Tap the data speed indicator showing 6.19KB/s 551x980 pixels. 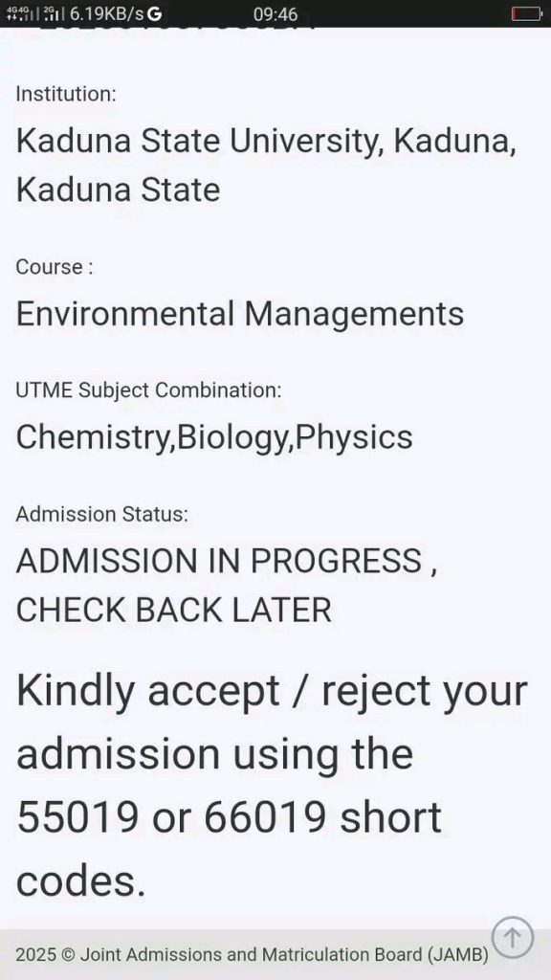pyautogui.click(x=103, y=14)
